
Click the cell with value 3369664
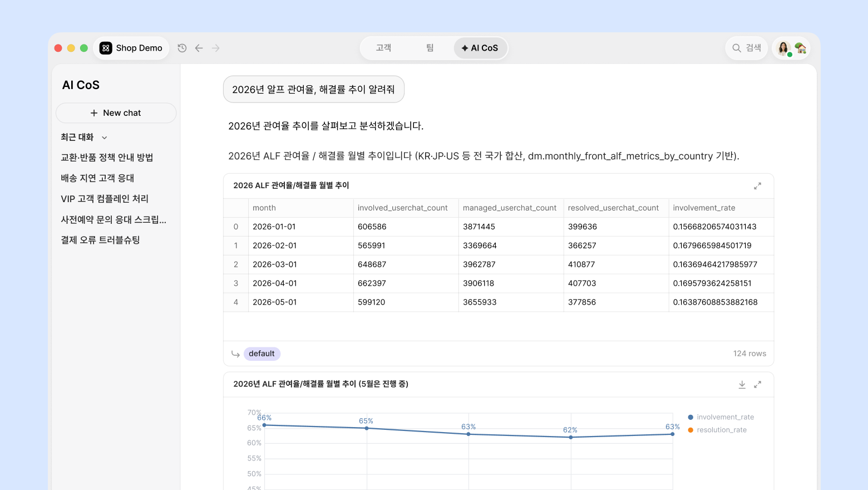[511, 246]
